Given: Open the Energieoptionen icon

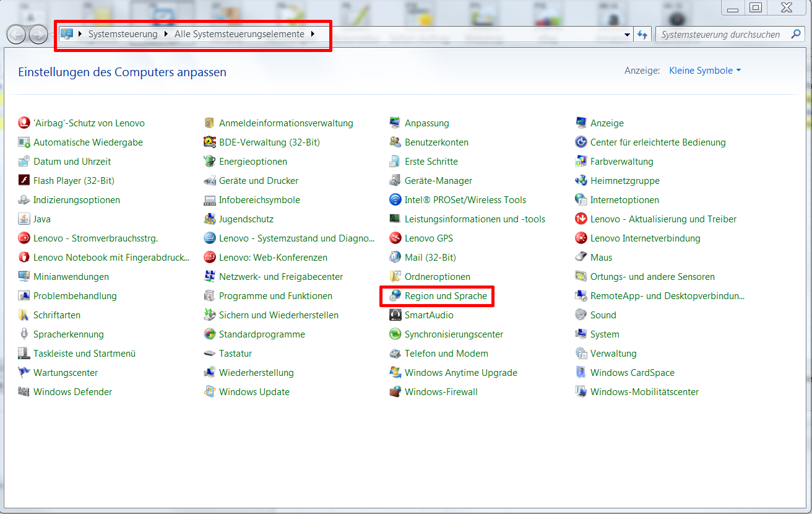Looking at the screenshot, I should pos(209,161).
